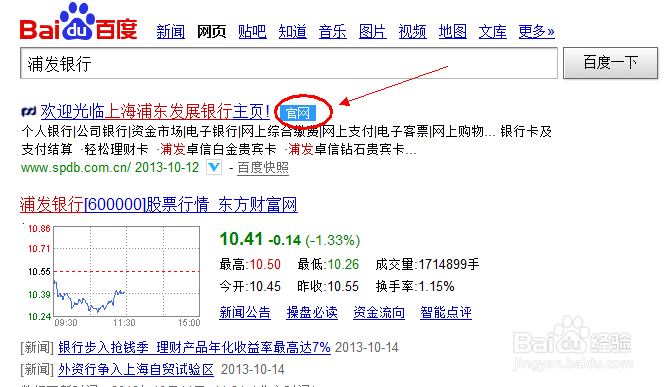Open news 外资行争入上海自贸试验区
The width and height of the screenshot is (669, 387).
click(x=136, y=369)
